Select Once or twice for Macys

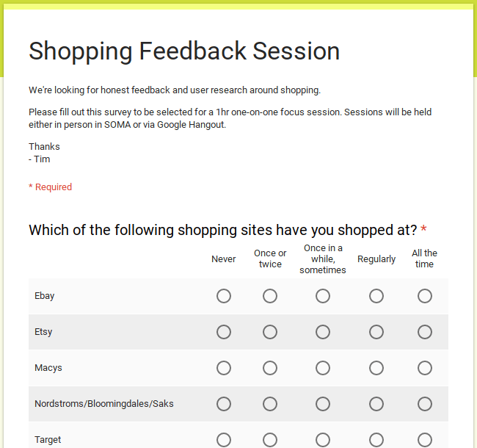point(270,368)
